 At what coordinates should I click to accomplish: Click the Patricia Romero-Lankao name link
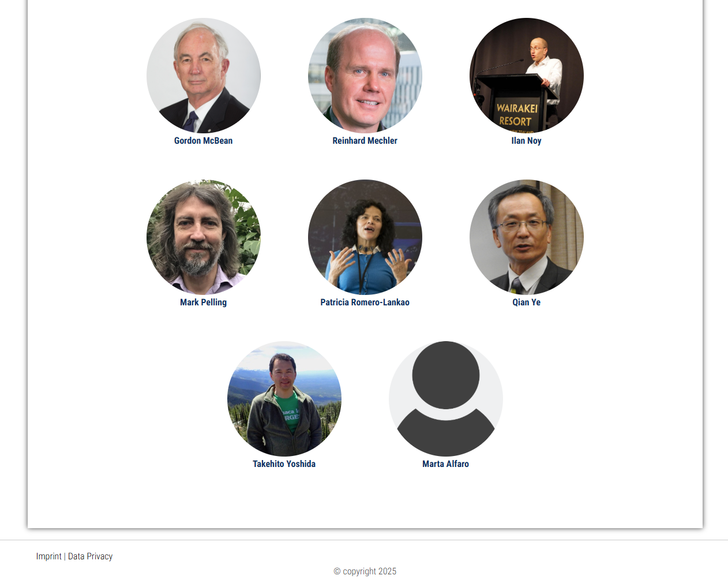[365, 302]
